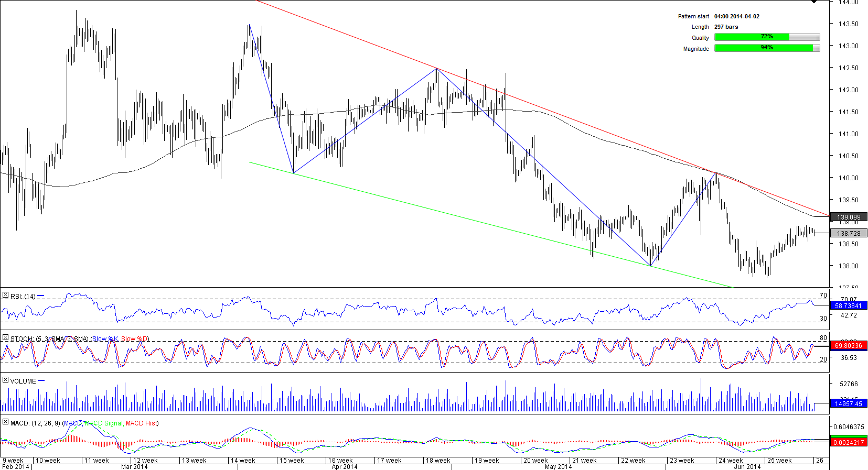Click the 9 week label on time axis

13,461
